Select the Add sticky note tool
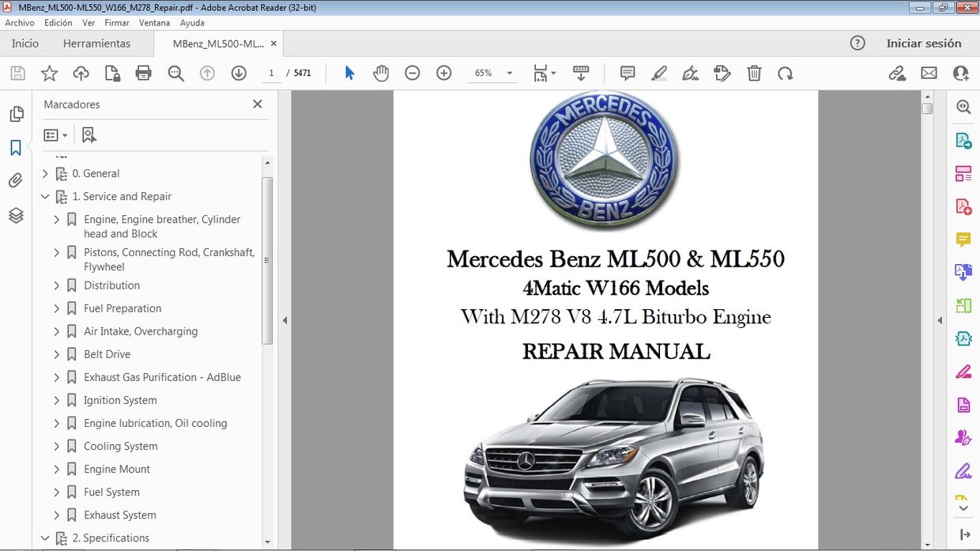This screenshot has width=980, height=551. tap(627, 73)
